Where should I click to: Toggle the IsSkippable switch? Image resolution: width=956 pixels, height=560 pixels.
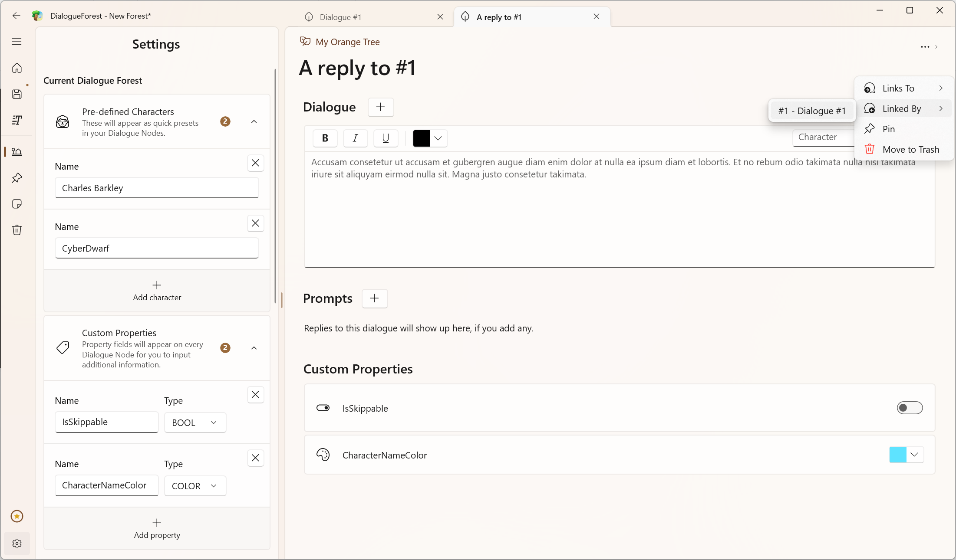pos(910,408)
